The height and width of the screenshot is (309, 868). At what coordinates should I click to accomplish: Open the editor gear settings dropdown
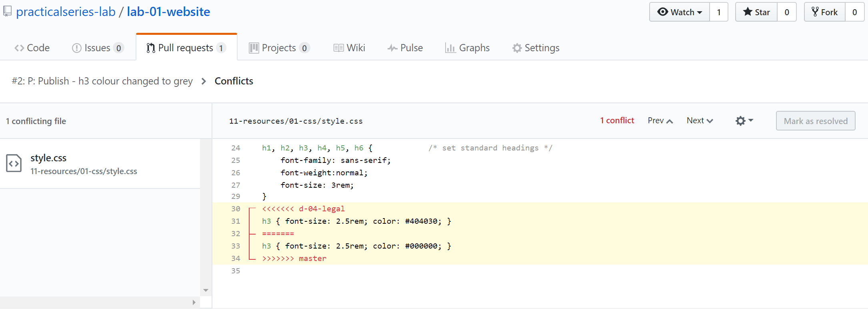(x=744, y=120)
